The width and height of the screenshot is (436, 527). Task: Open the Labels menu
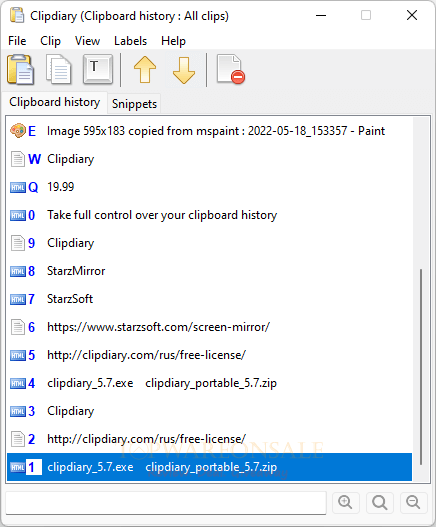pos(130,41)
